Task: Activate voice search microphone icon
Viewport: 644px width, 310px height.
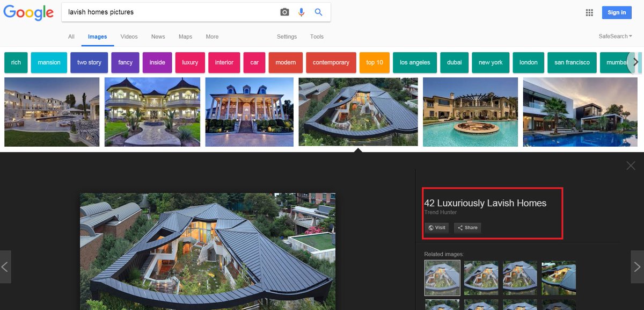Action: 301,12
